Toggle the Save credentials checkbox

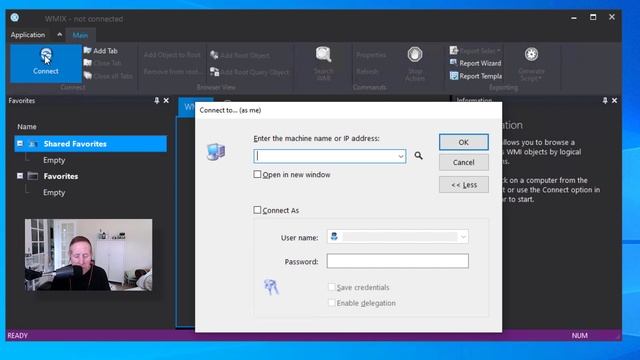click(x=332, y=287)
